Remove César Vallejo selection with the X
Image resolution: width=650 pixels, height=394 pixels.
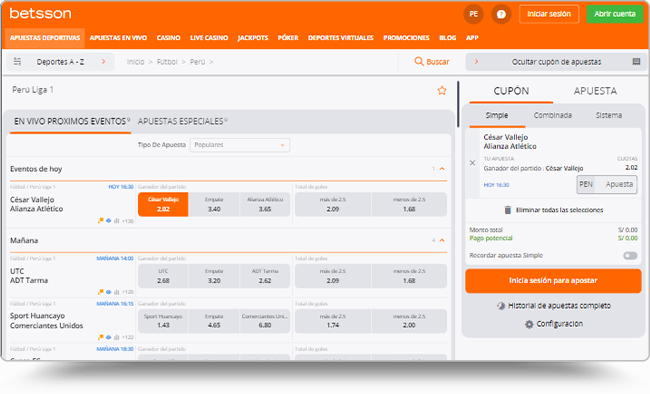pyautogui.click(x=472, y=163)
